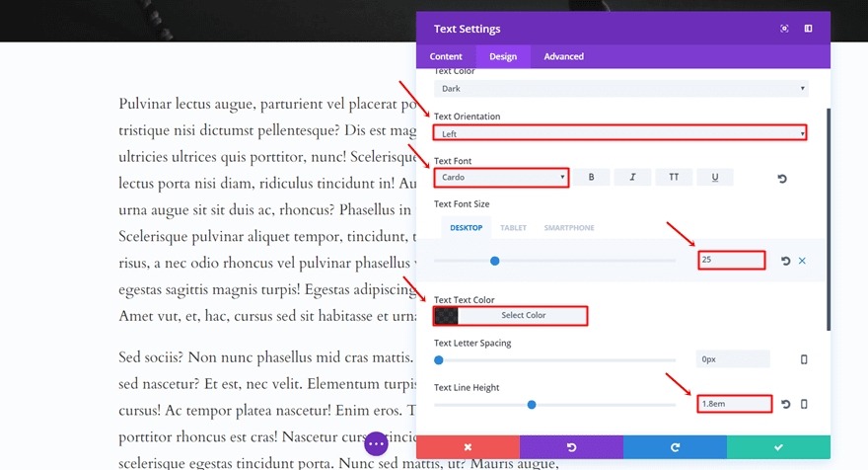This screenshot has height=470, width=868.
Task: Expand the Text Color Dark dropdown
Action: [x=620, y=89]
